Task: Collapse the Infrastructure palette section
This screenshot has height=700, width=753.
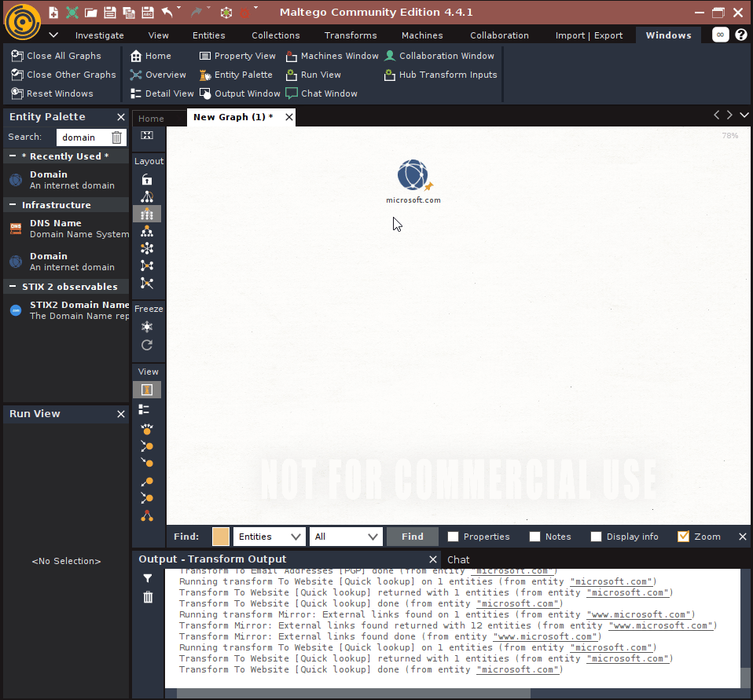Action: coord(13,204)
